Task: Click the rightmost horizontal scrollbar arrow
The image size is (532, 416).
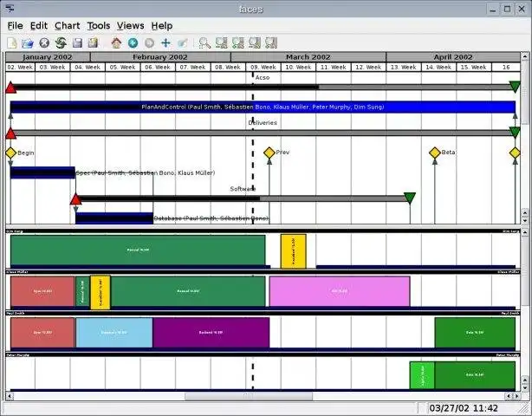Action: click(x=516, y=396)
